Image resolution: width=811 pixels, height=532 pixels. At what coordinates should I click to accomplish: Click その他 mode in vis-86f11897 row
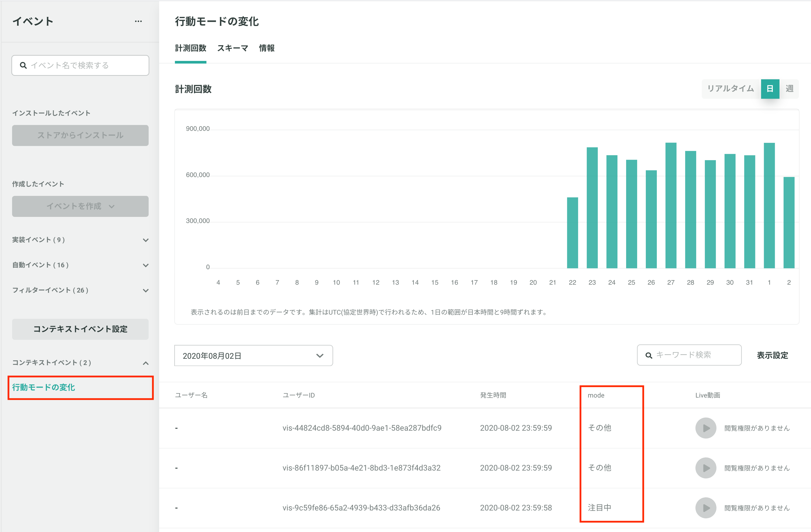pyautogui.click(x=599, y=468)
